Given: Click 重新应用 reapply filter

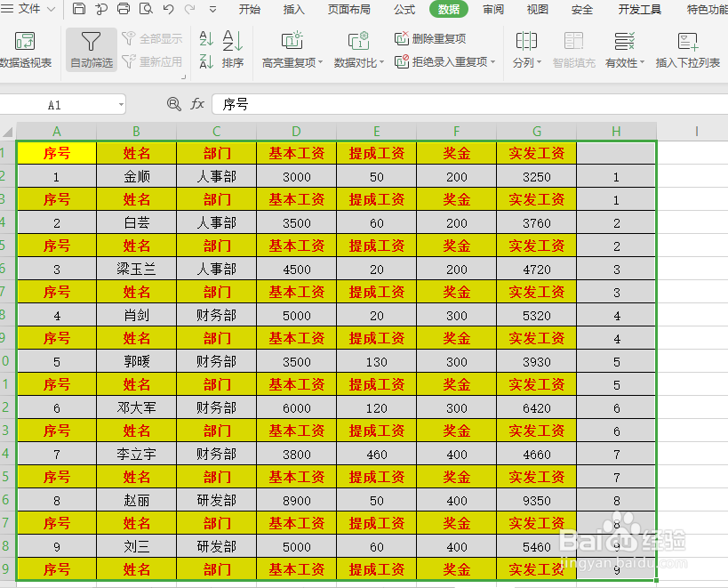Looking at the screenshot, I should 152,61.
